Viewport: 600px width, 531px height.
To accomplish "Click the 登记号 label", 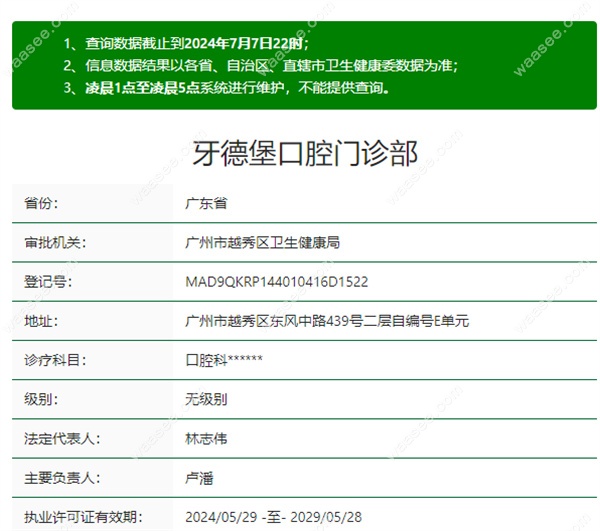I will pyautogui.click(x=48, y=282).
